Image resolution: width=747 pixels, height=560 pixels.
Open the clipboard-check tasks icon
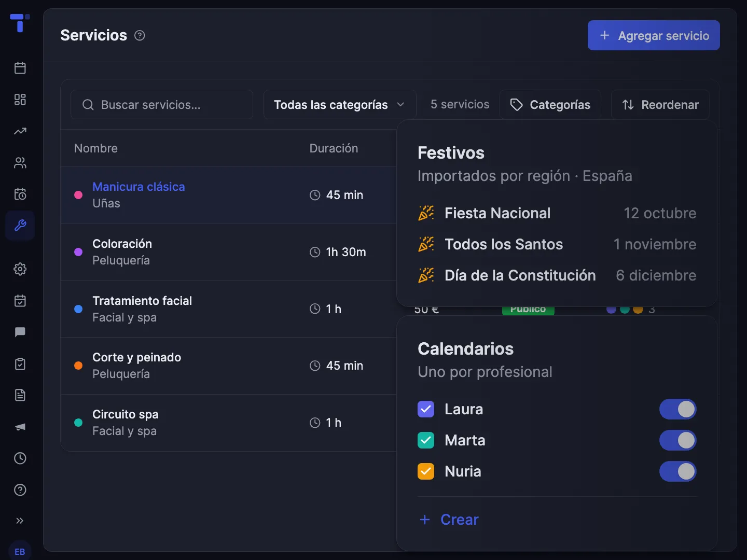[x=20, y=363]
